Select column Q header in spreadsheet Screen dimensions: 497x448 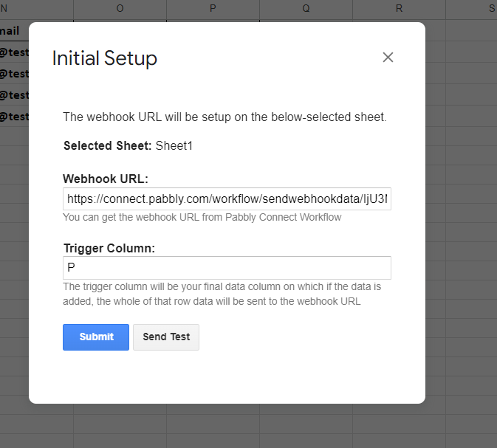pos(306,9)
